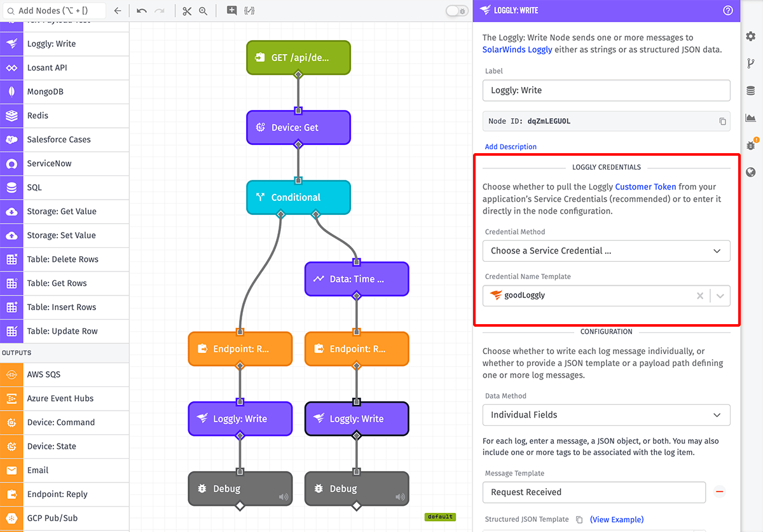Screen dimensions: 763x532
Task: Select the left Loggly: Write node on canvas
Action: click(x=240, y=419)
